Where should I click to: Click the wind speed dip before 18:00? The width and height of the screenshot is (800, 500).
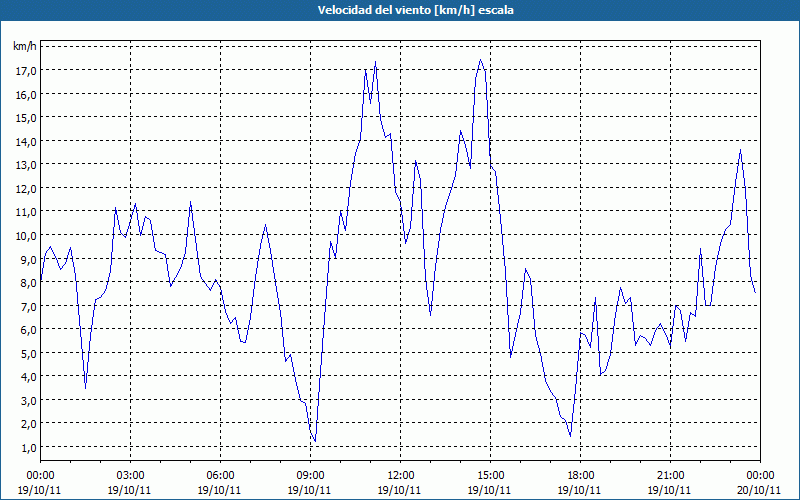pos(570,436)
